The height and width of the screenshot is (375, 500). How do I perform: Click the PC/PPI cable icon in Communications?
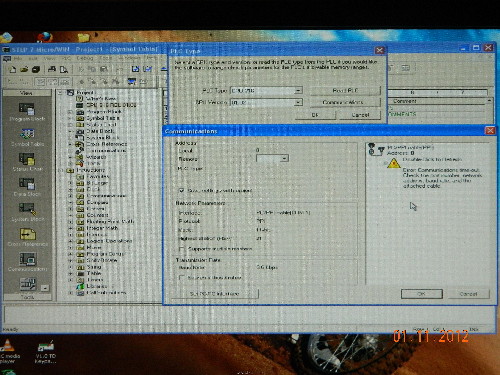click(376, 149)
